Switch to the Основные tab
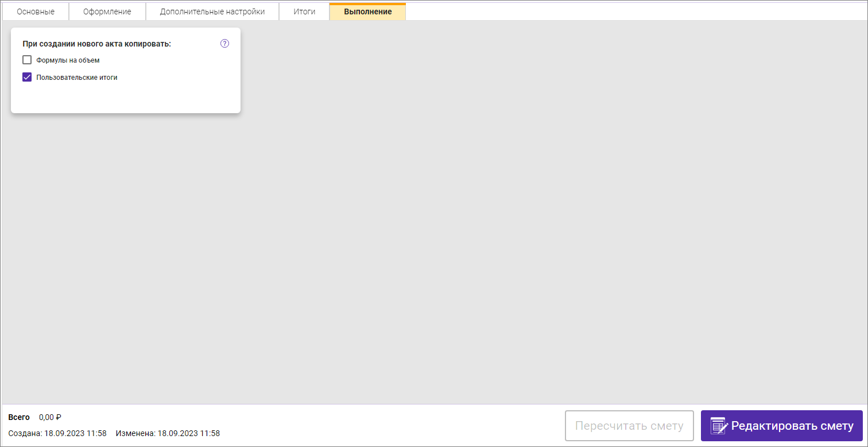 point(36,11)
